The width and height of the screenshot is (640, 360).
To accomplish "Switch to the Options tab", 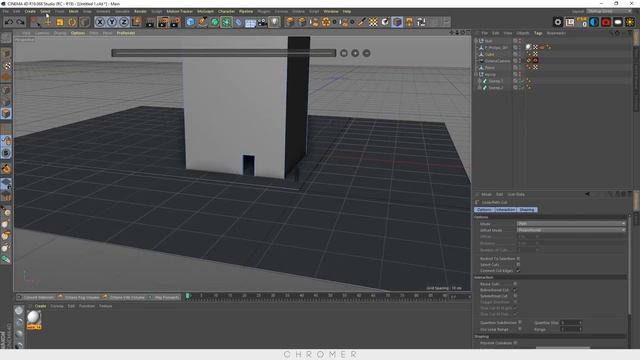I will pos(484,210).
